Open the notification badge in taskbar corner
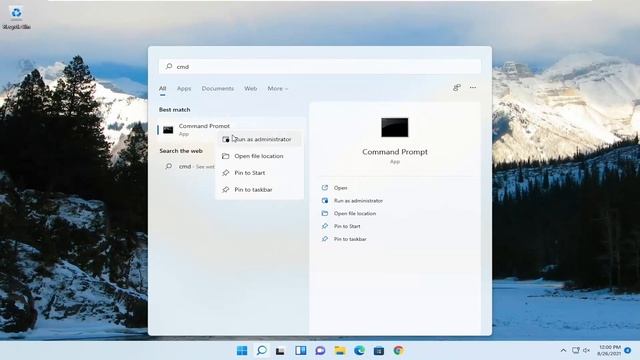This screenshot has height=360, width=640. [628, 350]
